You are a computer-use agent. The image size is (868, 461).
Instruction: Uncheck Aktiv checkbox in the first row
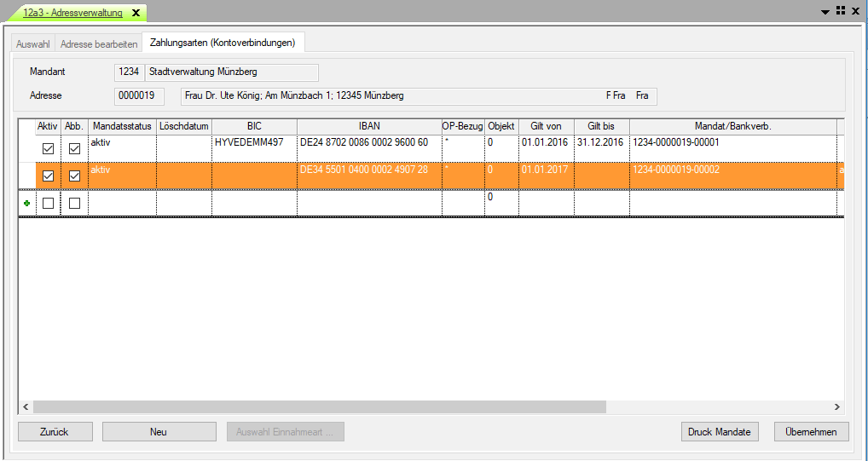(49, 148)
